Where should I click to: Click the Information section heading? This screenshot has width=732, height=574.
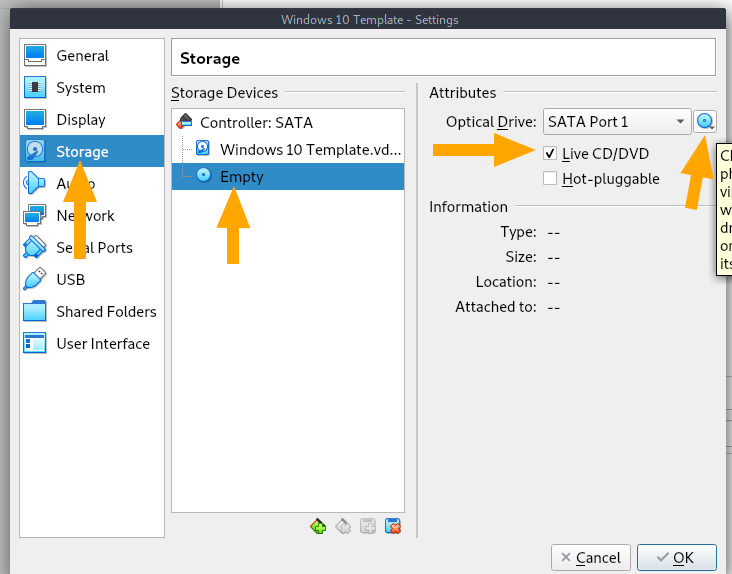[468, 207]
